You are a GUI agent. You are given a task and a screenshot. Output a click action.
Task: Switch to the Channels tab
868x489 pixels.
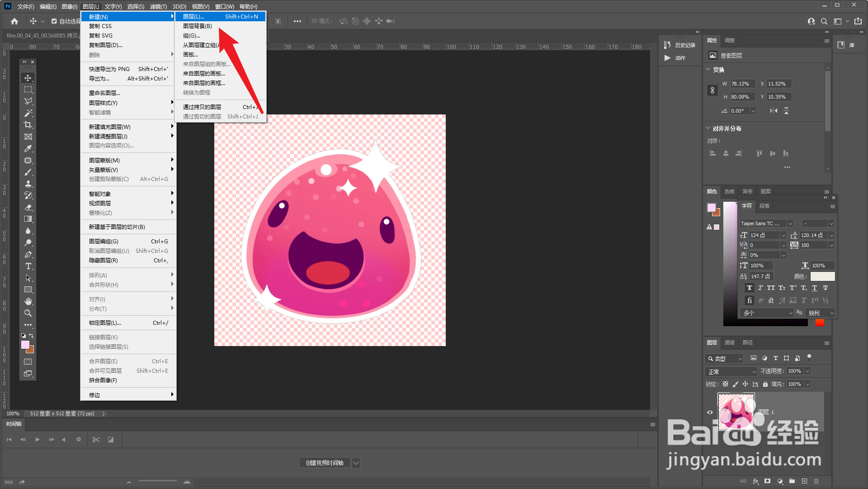pyautogui.click(x=730, y=342)
